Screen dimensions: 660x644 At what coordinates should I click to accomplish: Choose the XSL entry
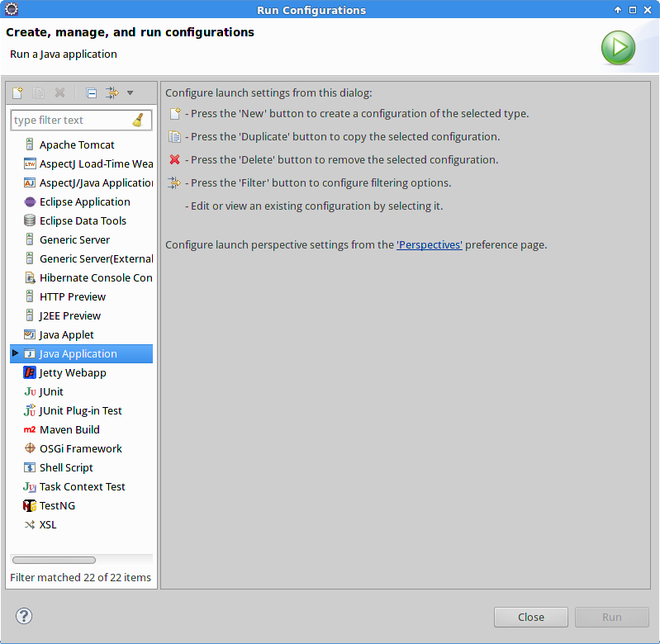coord(48,524)
